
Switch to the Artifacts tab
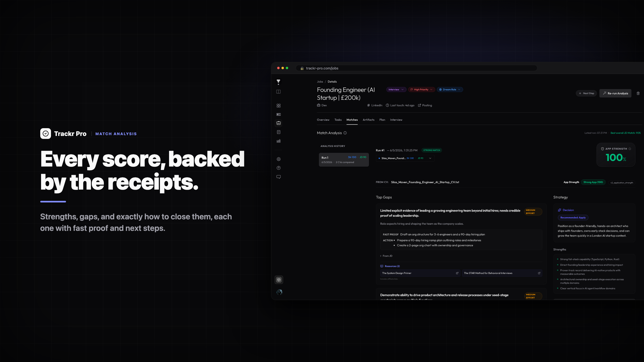pos(368,120)
